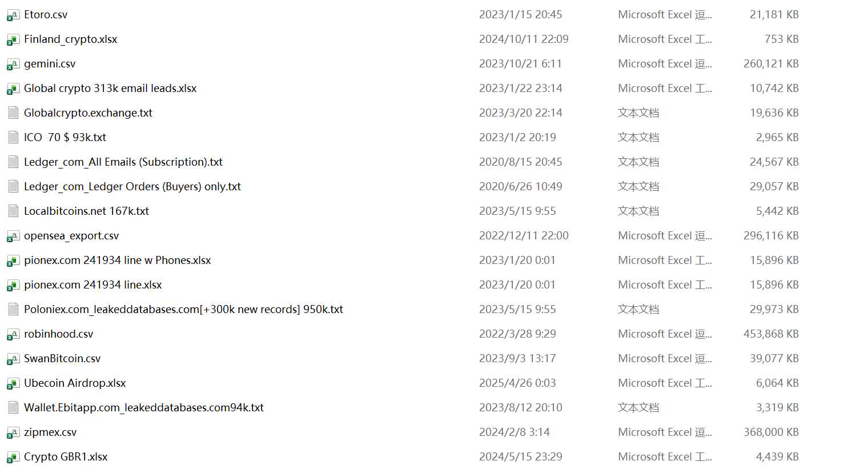Select the Localbitcoins.net 167k.txt icon
Image resolution: width=868 pixels, height=473 pixels.
[13, 211]
